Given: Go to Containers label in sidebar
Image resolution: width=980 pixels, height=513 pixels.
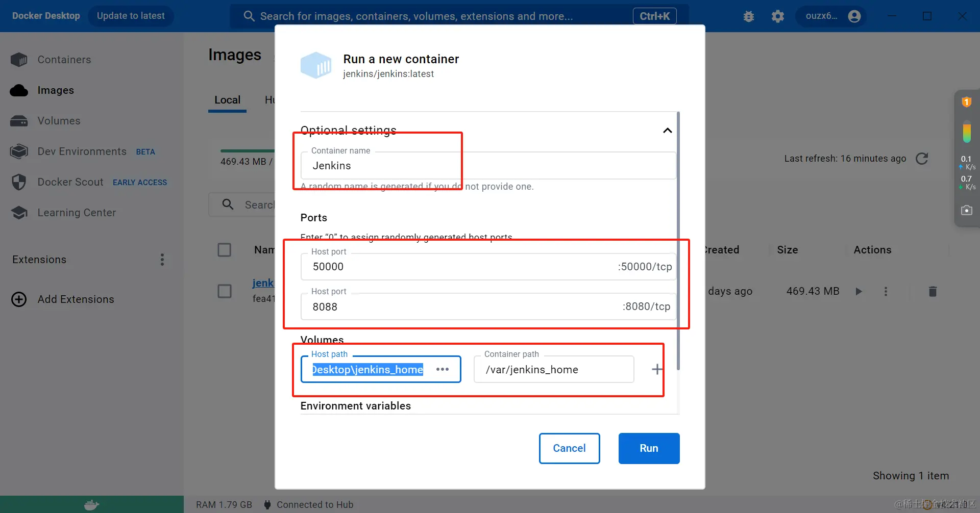Looking at the screenshot, I should [64, 60].
